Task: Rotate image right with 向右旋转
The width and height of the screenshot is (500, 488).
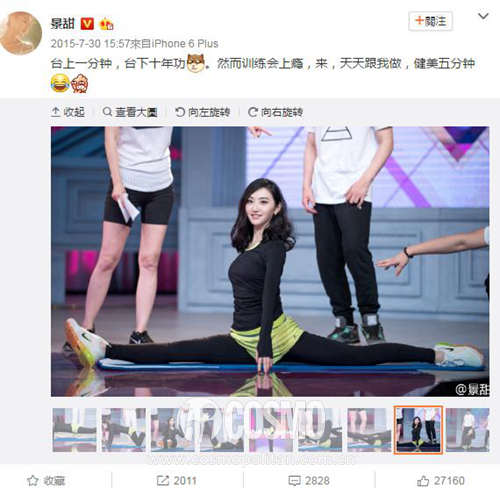Action: [275, 112]
